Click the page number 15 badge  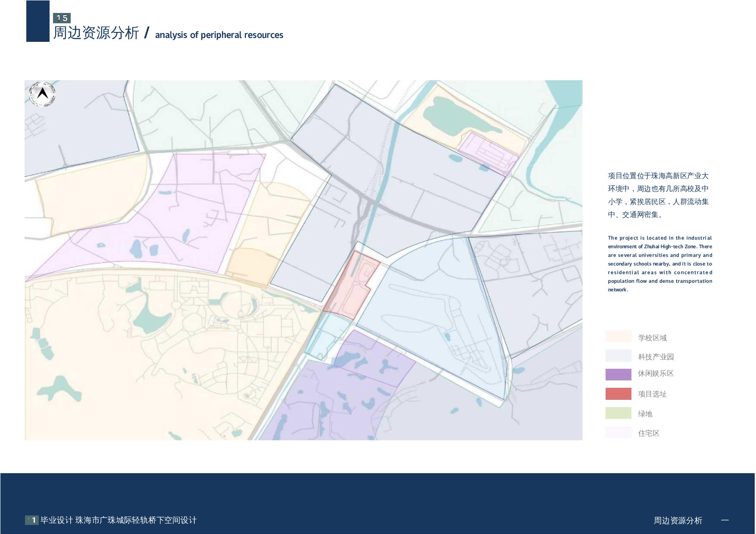[62, 18]
